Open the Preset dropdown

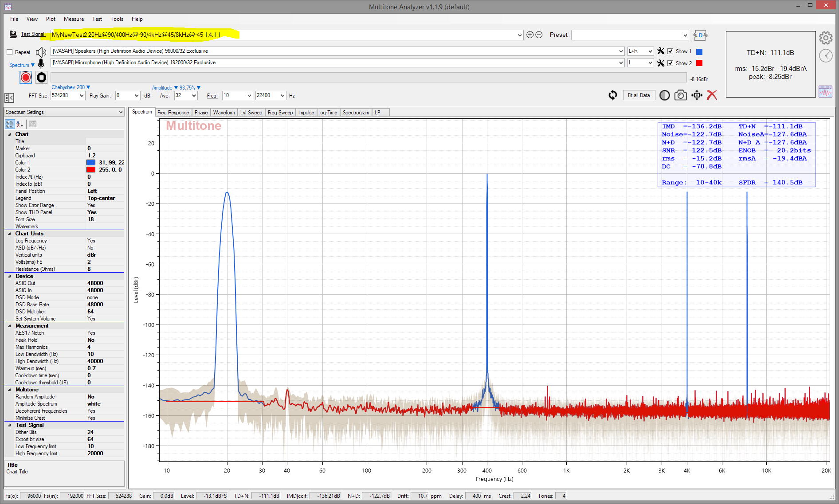point(685,35)
